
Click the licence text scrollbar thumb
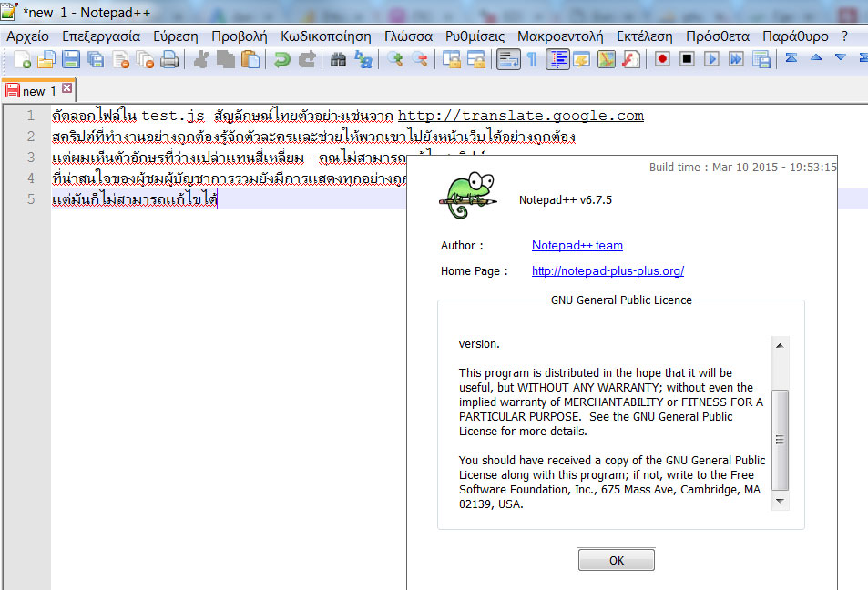tap(780, 440)
